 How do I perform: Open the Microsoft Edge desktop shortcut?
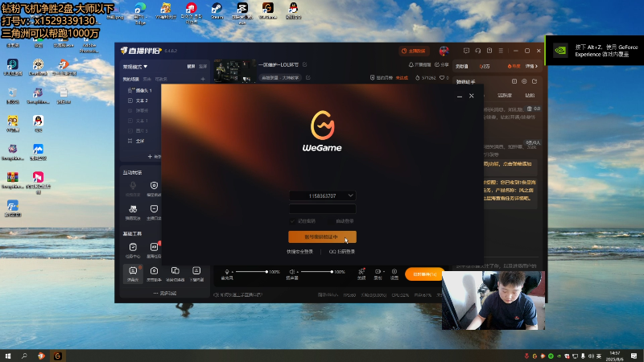point(140,13)
